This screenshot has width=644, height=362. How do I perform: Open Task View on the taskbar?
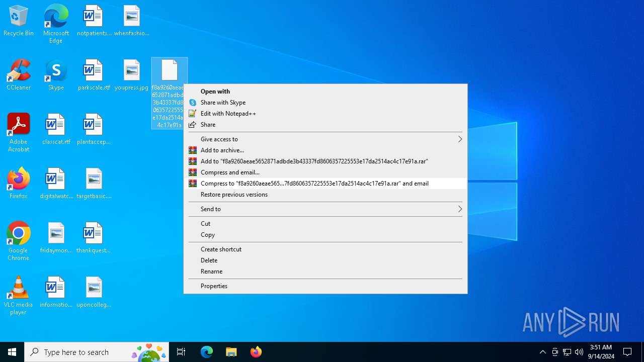181,352
